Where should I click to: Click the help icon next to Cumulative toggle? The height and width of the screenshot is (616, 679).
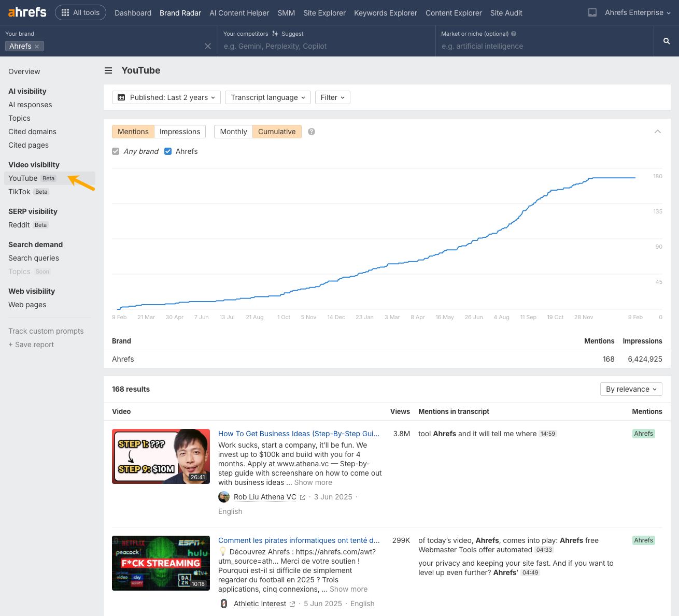[x=311, y=132]
